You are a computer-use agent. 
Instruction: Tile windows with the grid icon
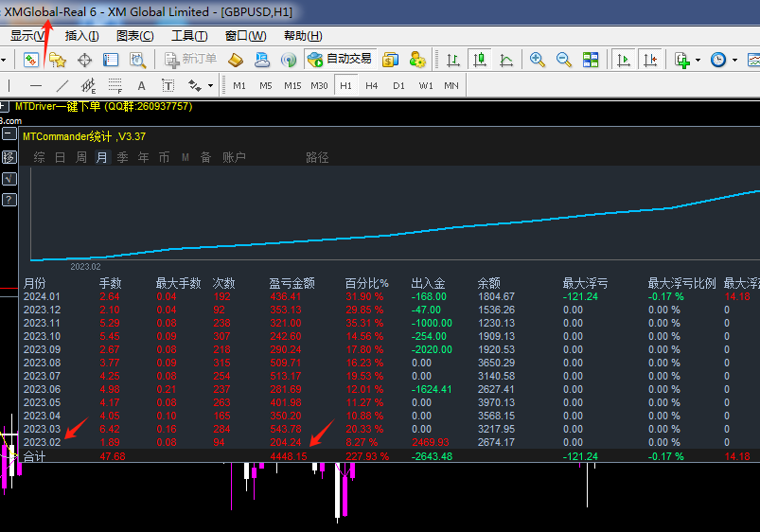click(x=591, y=60)
